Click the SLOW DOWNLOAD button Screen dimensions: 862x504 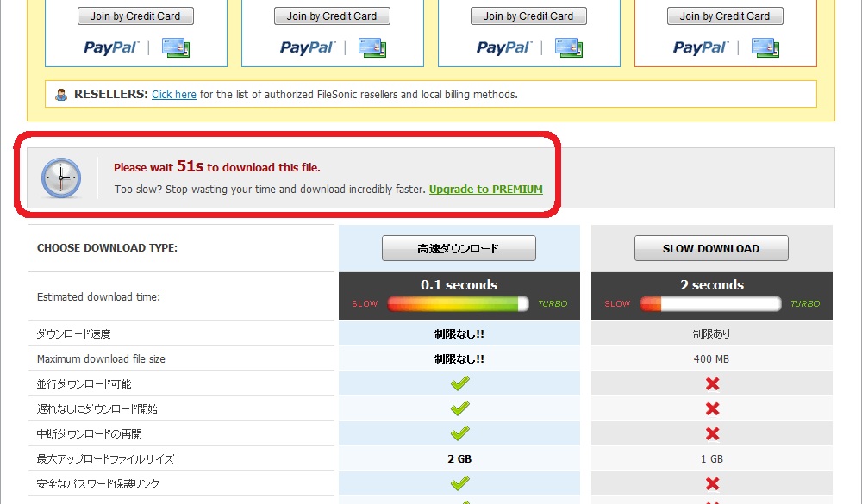tap(711, 248)
